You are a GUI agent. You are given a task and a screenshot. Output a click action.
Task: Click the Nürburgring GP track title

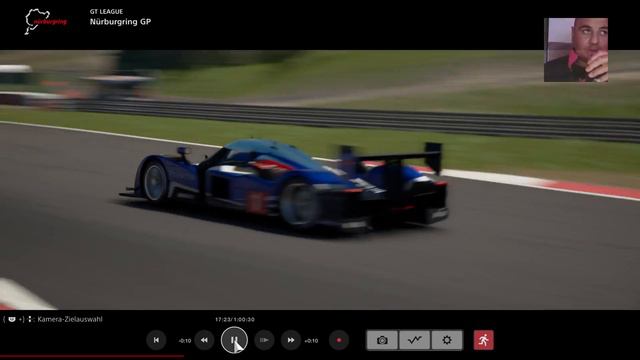click(120, 22)
